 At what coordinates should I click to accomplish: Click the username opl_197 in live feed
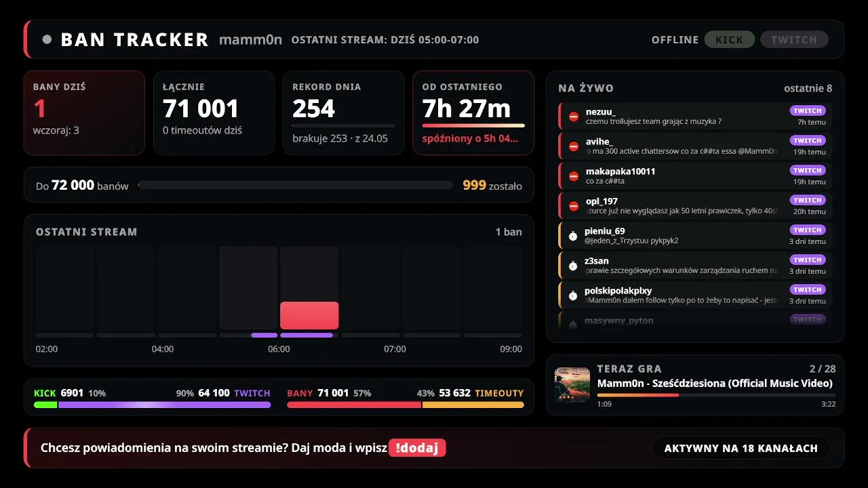click(x=601, y=201)
